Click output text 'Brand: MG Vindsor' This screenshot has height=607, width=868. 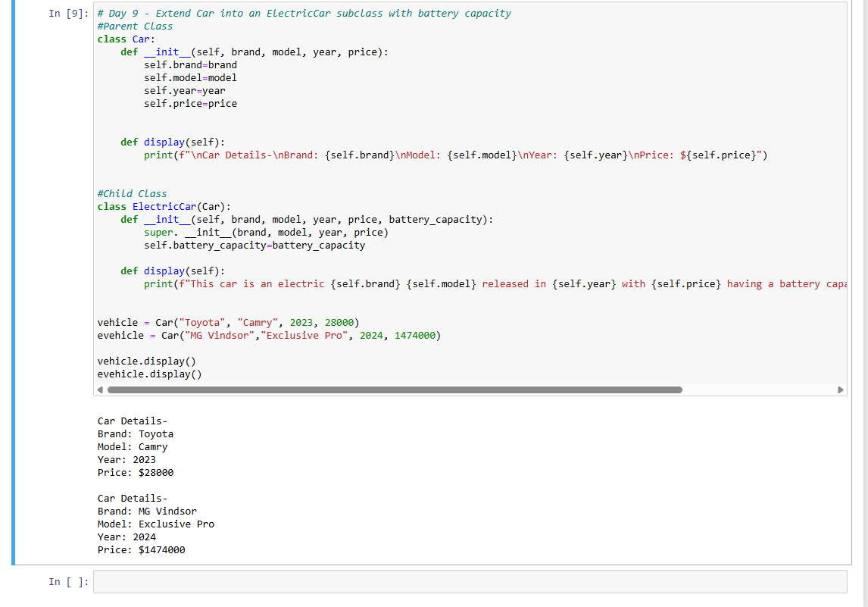coord(147,512)
